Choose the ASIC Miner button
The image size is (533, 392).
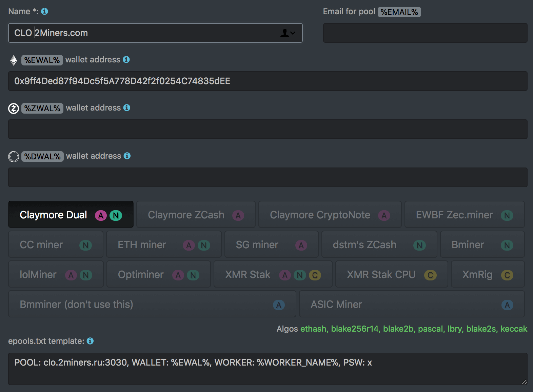coord(412,304)
